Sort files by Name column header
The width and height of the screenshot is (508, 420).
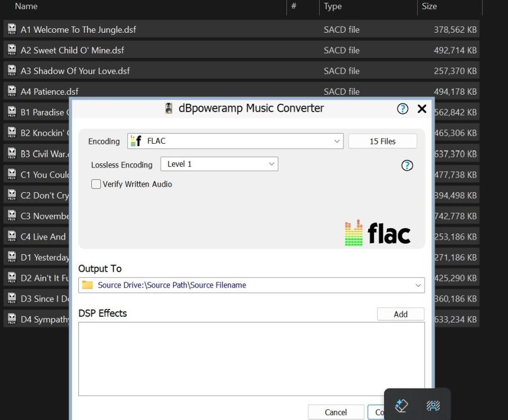pos(26,6)
